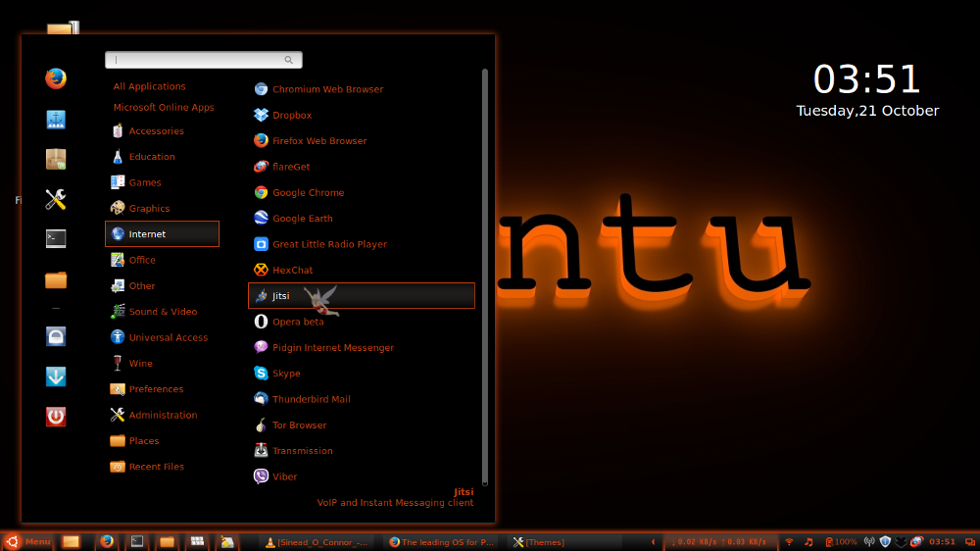This screenshot has height=551, width=980.
Task: Launch Firefox from the menu favorites sidebar
Action: point(56,78)
